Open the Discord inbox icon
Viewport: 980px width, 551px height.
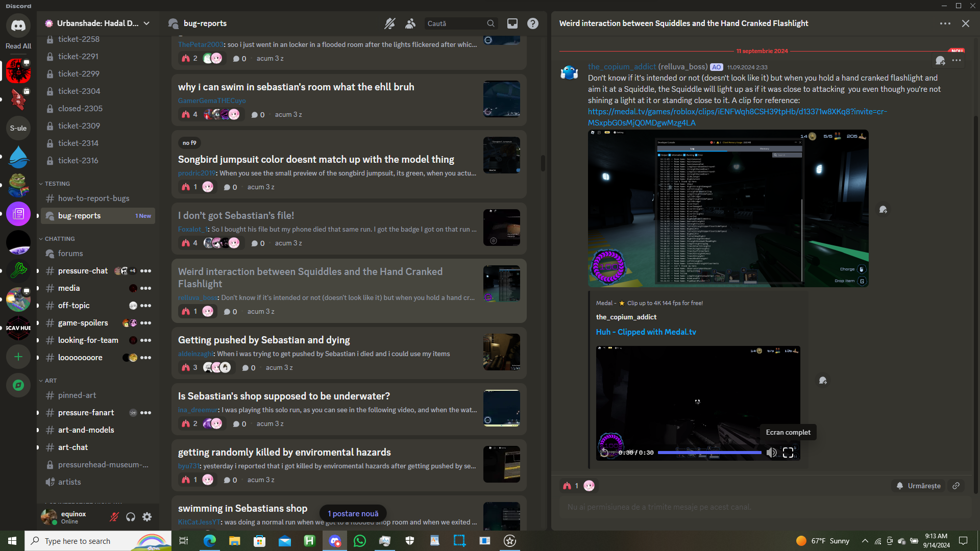pos(512,23)
